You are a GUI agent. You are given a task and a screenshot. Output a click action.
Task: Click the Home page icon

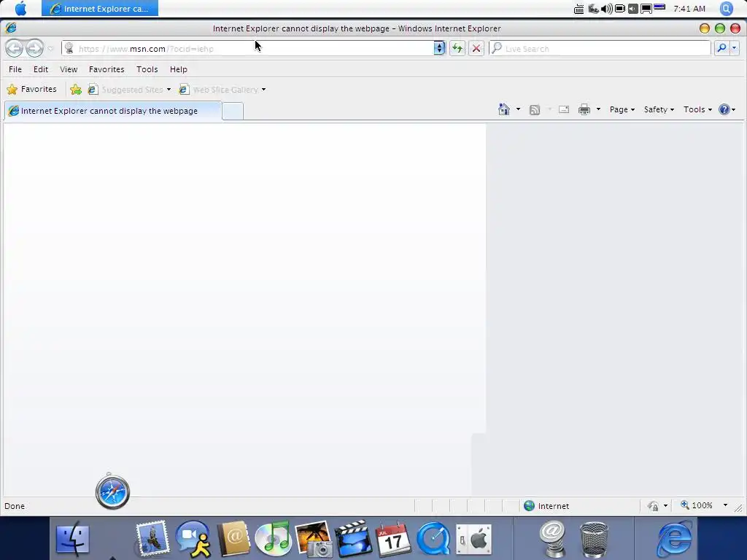coord(504,109)
